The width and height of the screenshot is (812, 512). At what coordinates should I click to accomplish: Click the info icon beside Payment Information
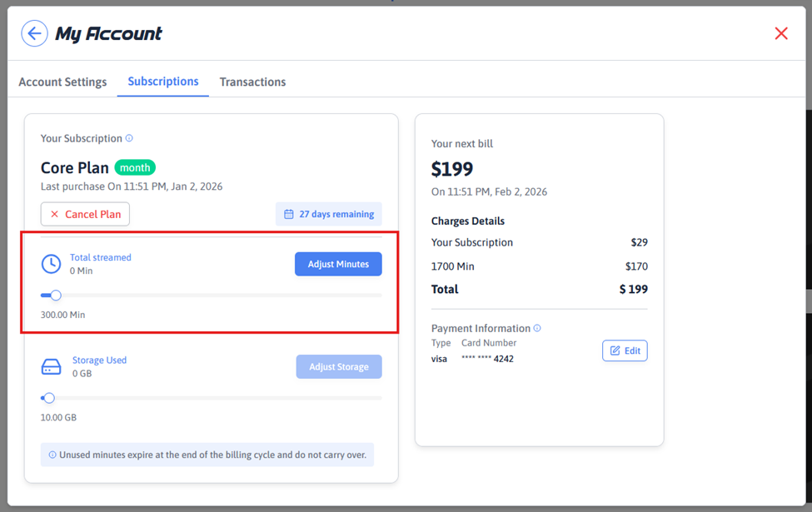tap(537, 328)
